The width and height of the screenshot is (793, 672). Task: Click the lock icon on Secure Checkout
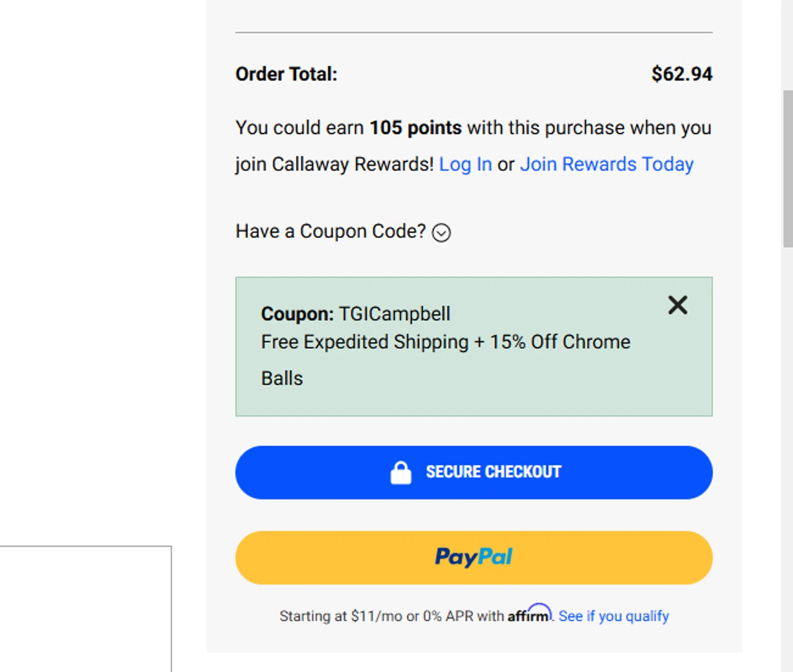point(401,472)
